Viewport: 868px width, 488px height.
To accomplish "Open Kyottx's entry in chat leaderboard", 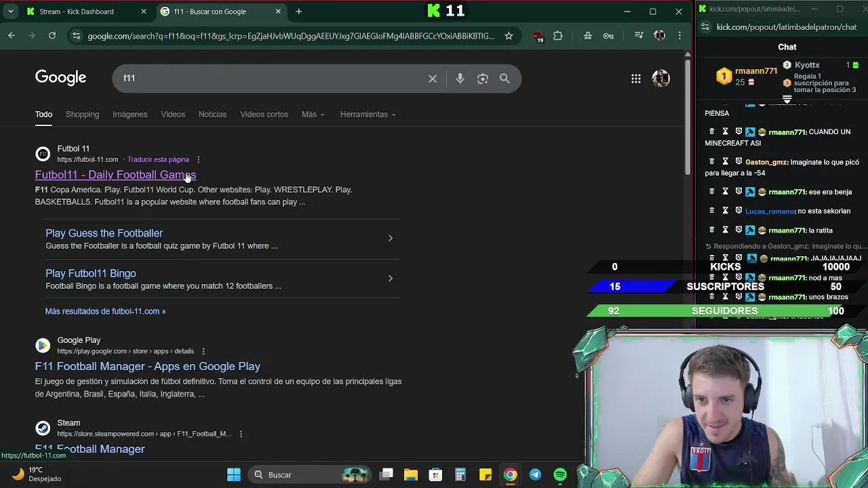I will (807, 65).
